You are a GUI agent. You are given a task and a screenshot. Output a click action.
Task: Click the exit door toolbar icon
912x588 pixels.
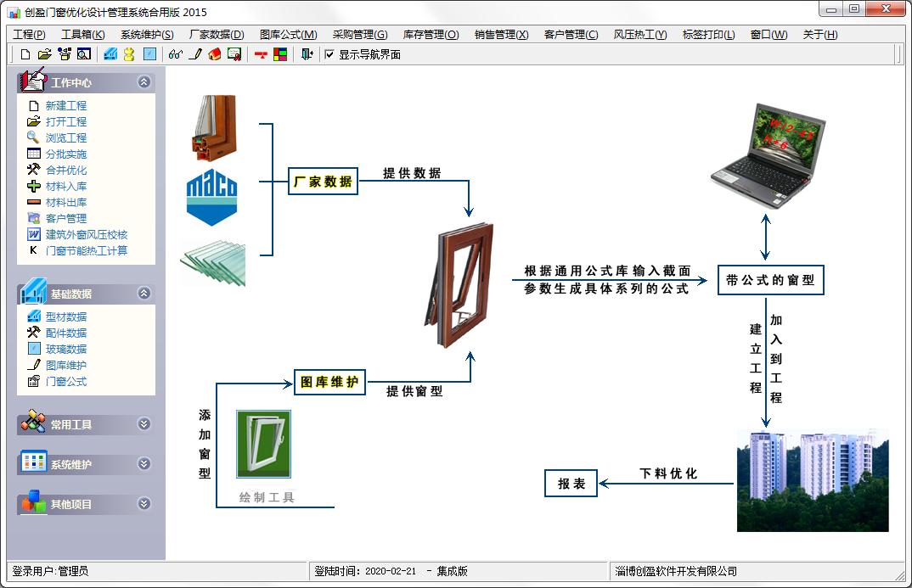click(x=307, y=54)
